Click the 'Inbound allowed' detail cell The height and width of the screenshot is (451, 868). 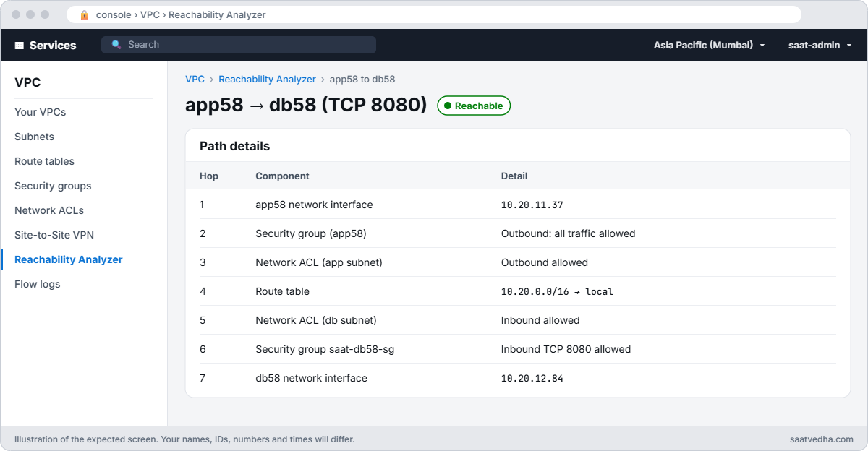point(540,320)
